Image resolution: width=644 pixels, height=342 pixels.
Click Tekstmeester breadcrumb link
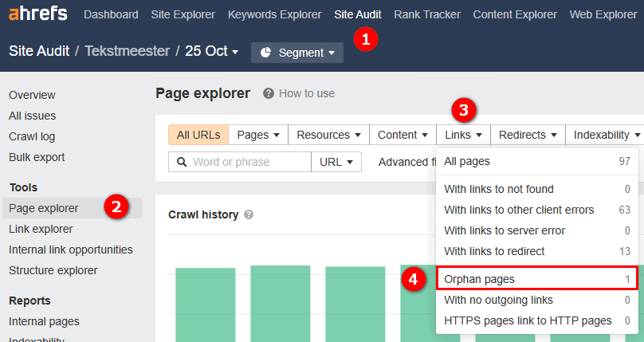click(127, 51)
